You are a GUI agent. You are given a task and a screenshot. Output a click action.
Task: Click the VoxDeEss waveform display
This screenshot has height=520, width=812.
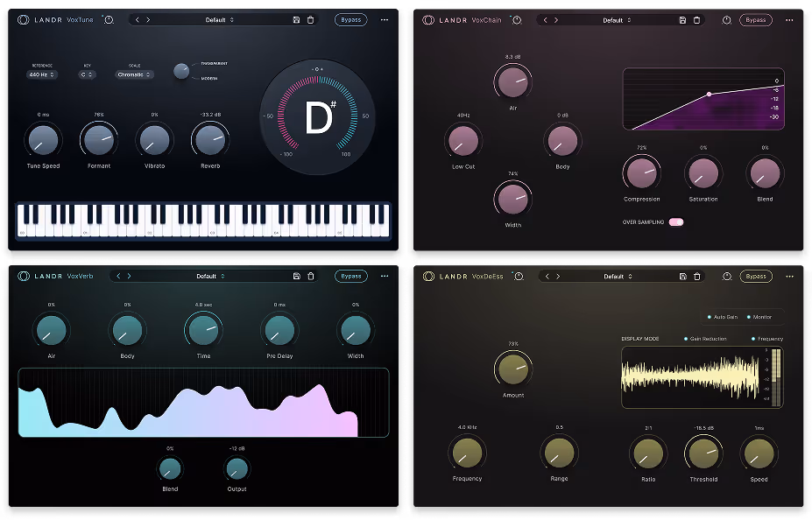(x=703, y=377)
